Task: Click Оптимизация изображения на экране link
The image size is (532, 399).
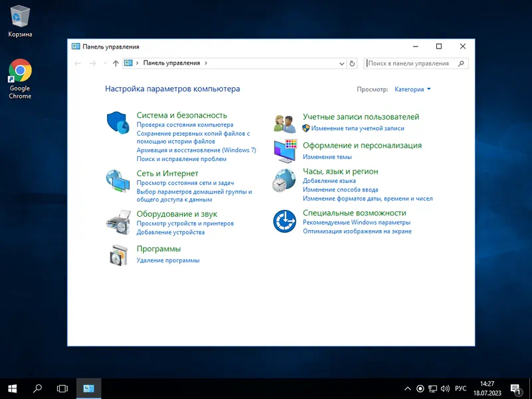Action: [x=357, y=231]
